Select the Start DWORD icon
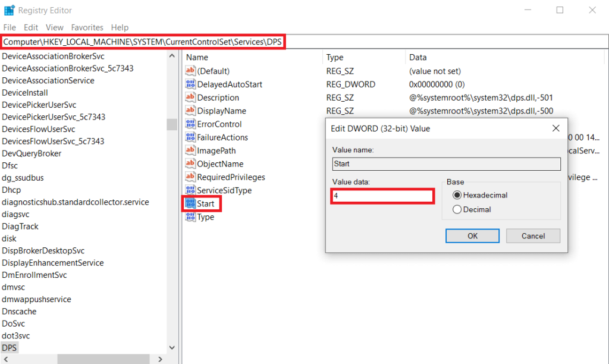Screen dimensions: 609x364 point(190,203)
